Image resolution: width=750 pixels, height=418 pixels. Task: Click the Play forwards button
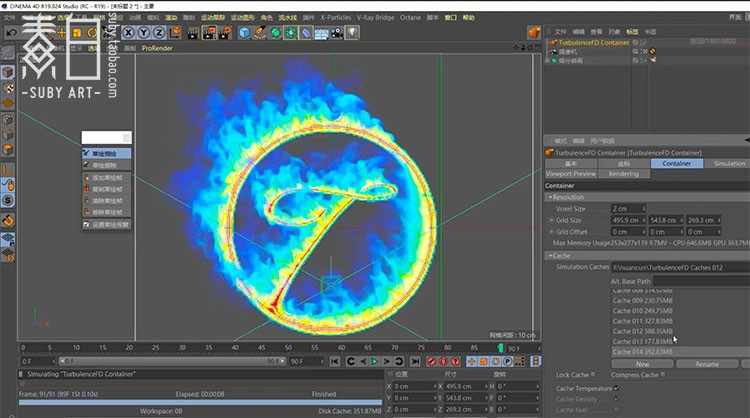tap(374, 362)
